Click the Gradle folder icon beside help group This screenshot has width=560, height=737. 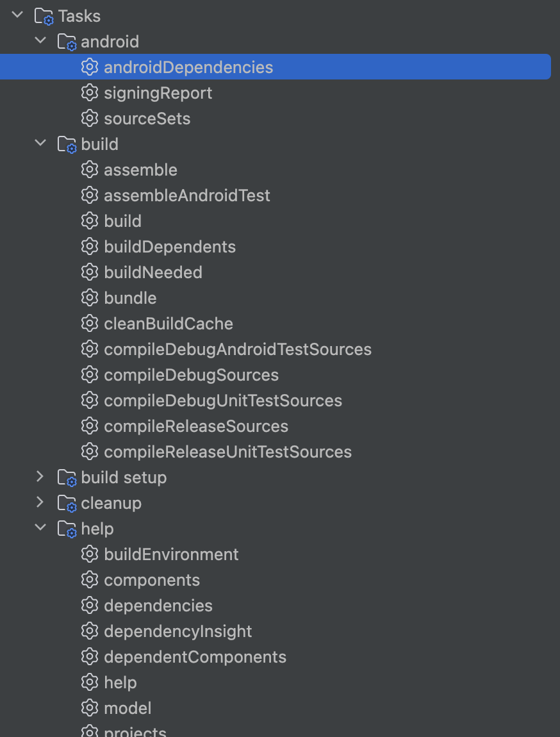pos(68,528)
